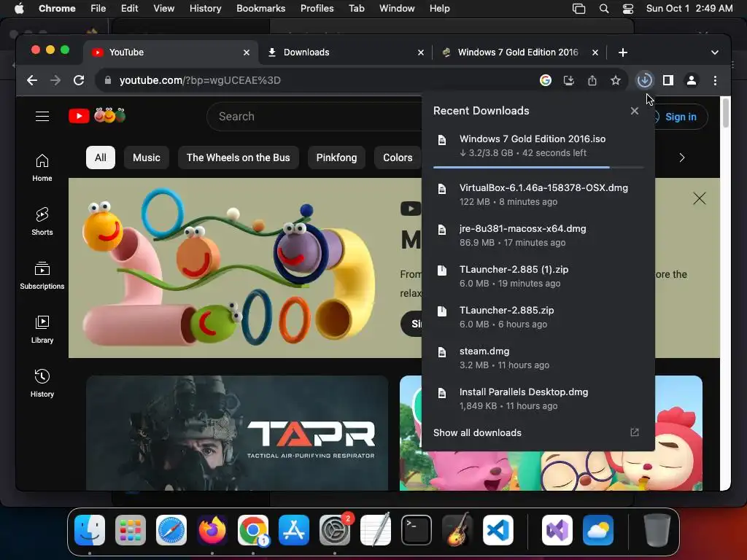Close the Downloads tab
Screen dimensions: 747x560
[x=421, y=52]
